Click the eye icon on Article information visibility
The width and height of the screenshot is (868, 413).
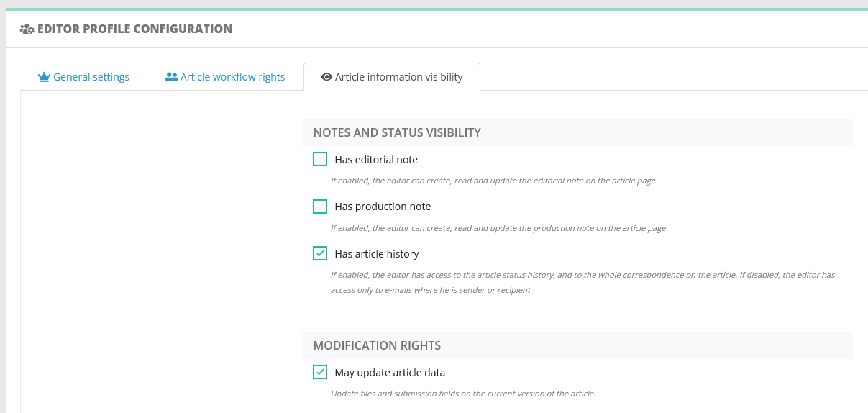(326, 77)
